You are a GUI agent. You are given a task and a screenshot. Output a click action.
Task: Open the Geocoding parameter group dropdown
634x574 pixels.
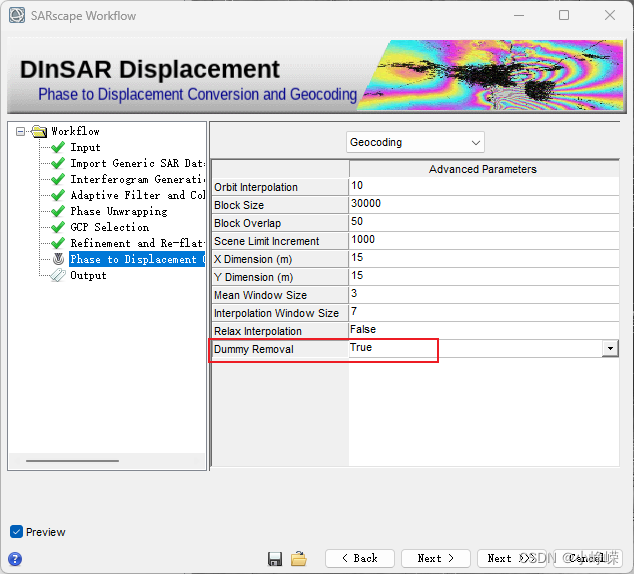coord(415,142)
